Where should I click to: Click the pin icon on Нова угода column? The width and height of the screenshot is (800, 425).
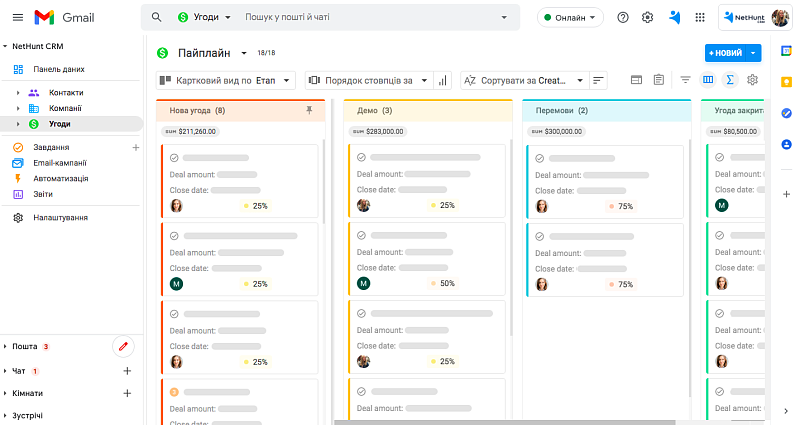pos(309,111)
